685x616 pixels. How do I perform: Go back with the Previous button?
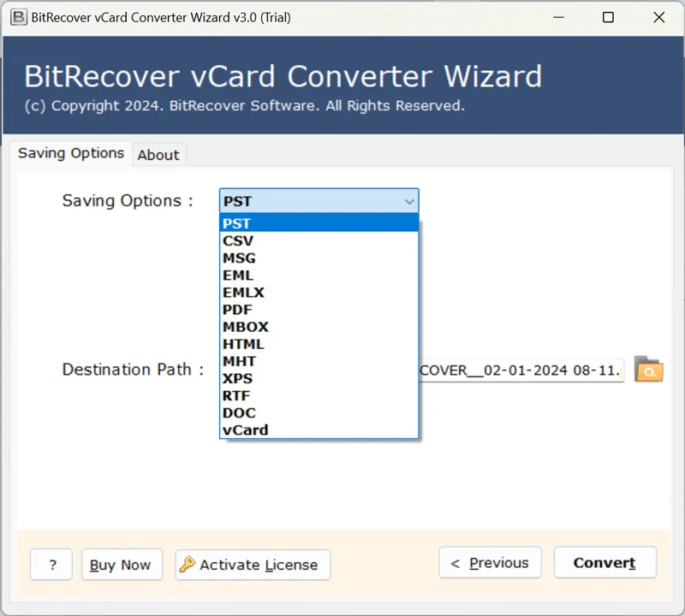pyautogui.click(x=490, y=563)
